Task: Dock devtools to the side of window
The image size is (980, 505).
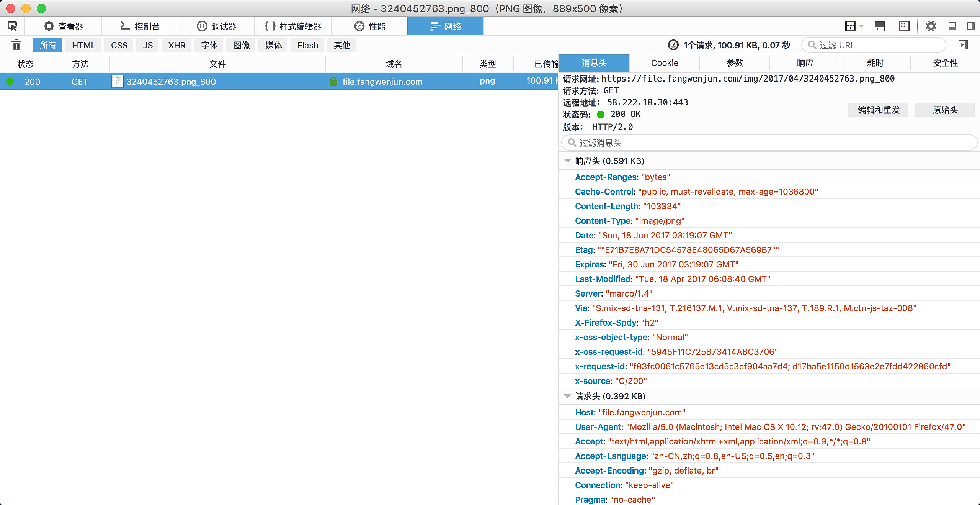Action: pyautogui.click(x=971, y=26)
